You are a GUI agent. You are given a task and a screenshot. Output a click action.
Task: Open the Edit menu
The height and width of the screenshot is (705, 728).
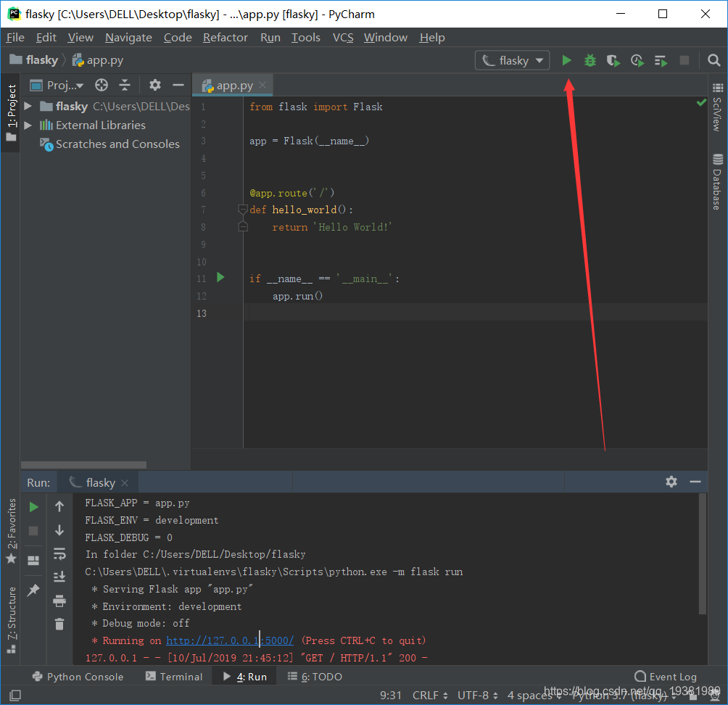[46, 38]
